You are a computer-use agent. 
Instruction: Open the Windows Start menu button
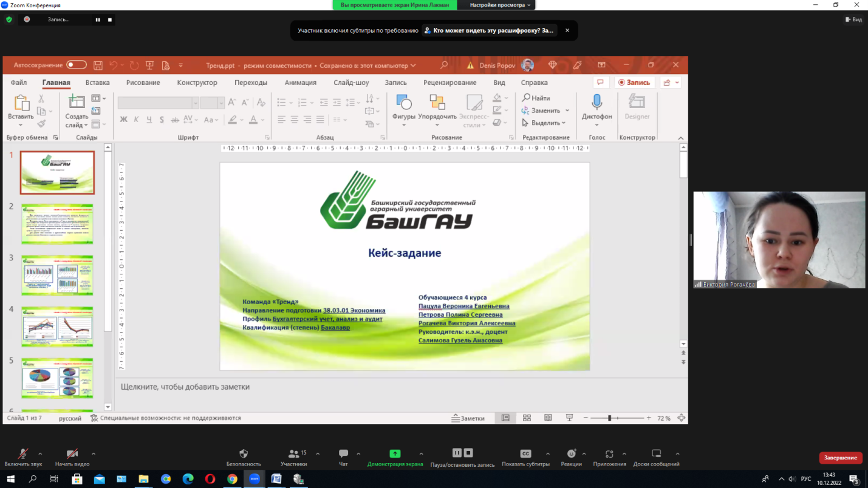[11, 479]
